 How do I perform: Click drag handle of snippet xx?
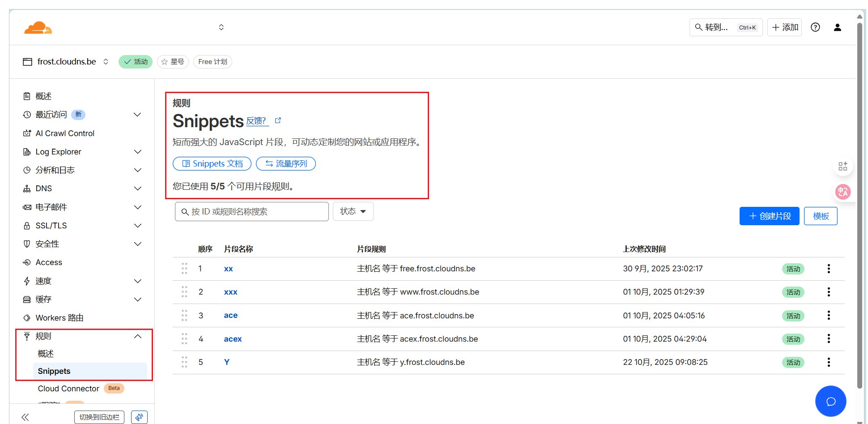click(184, 269)
